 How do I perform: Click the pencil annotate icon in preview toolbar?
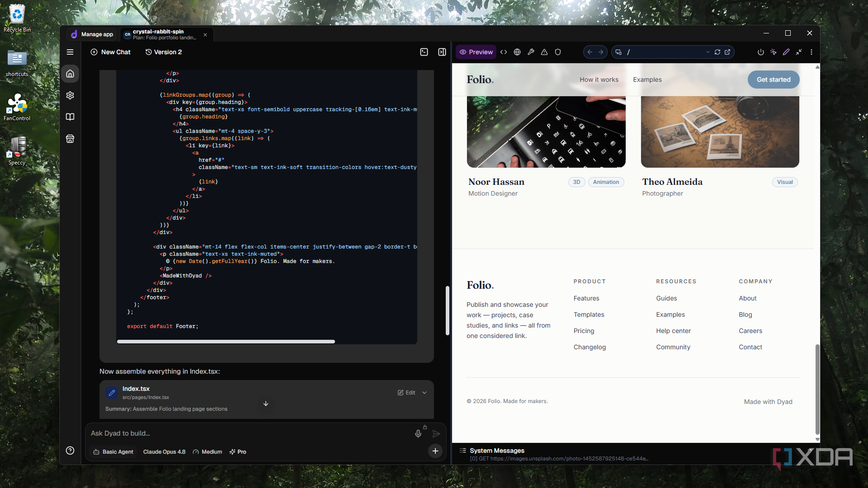[786, 52]
